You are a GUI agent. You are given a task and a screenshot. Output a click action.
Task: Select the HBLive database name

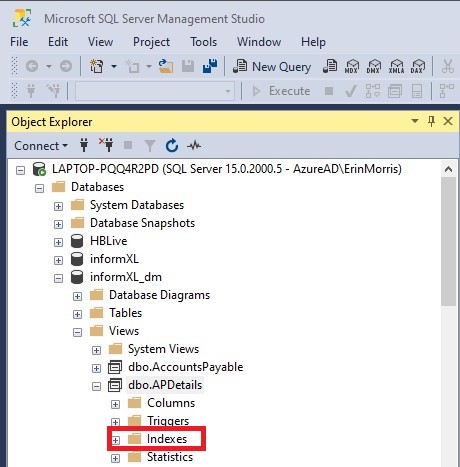tap(108, 241)
